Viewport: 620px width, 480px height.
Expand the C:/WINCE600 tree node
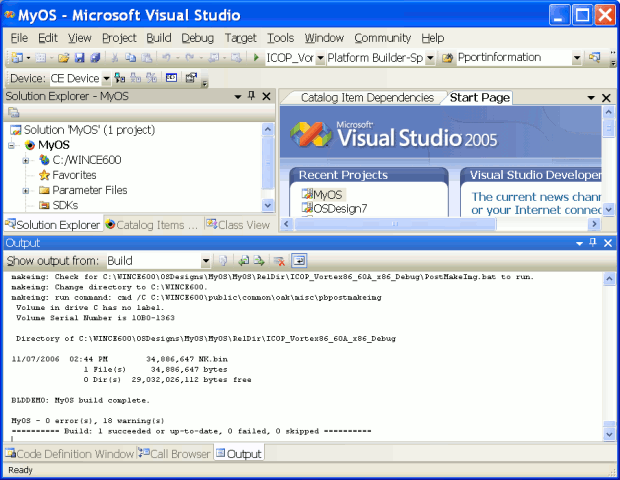(26, 161)
